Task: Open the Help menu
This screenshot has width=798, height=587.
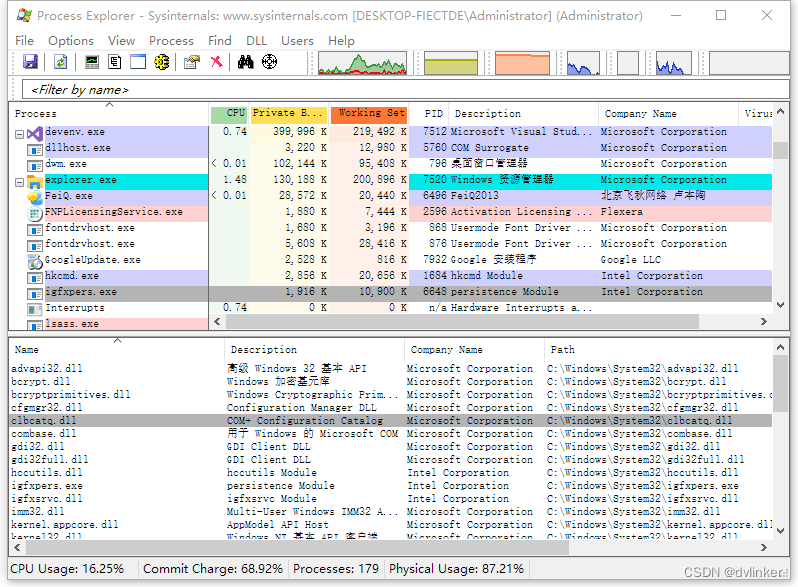Action: (341, 41)
